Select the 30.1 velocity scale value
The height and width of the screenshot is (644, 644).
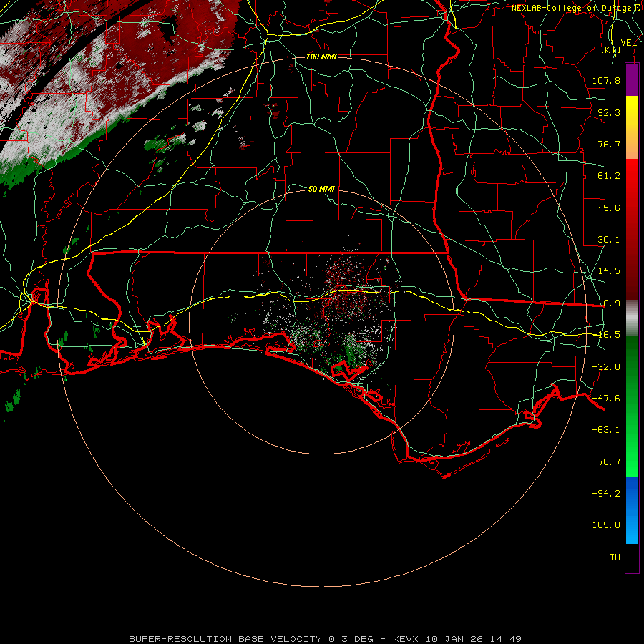[x=609, y=240]
